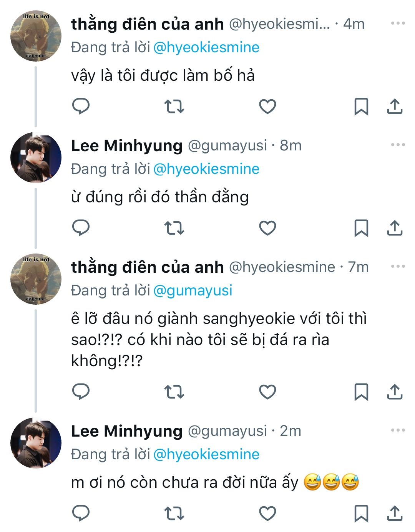Image resolution: width=415 pixels, height=532 pixels.
Task: Retweet the "vậy là tôi được làm bố hả" tweet
Action: tap(174, 106)
